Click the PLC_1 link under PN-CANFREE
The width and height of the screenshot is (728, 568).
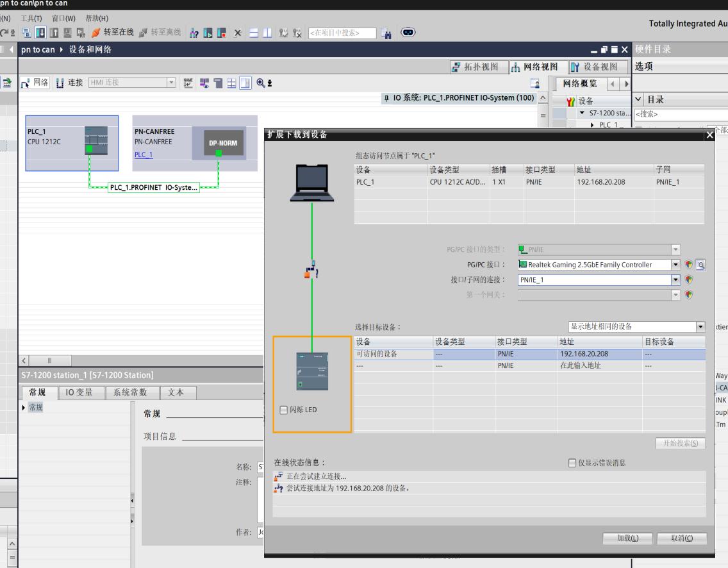pos(144,155)
